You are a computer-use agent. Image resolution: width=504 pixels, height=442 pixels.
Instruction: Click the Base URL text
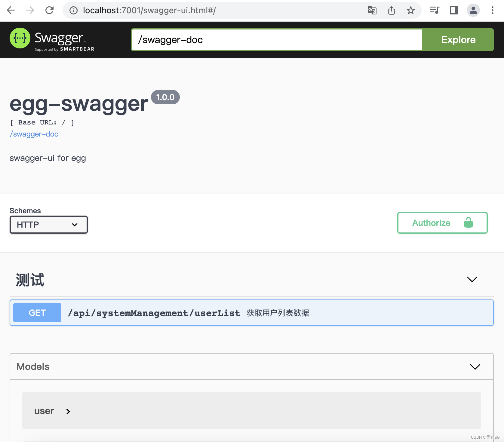42,122
